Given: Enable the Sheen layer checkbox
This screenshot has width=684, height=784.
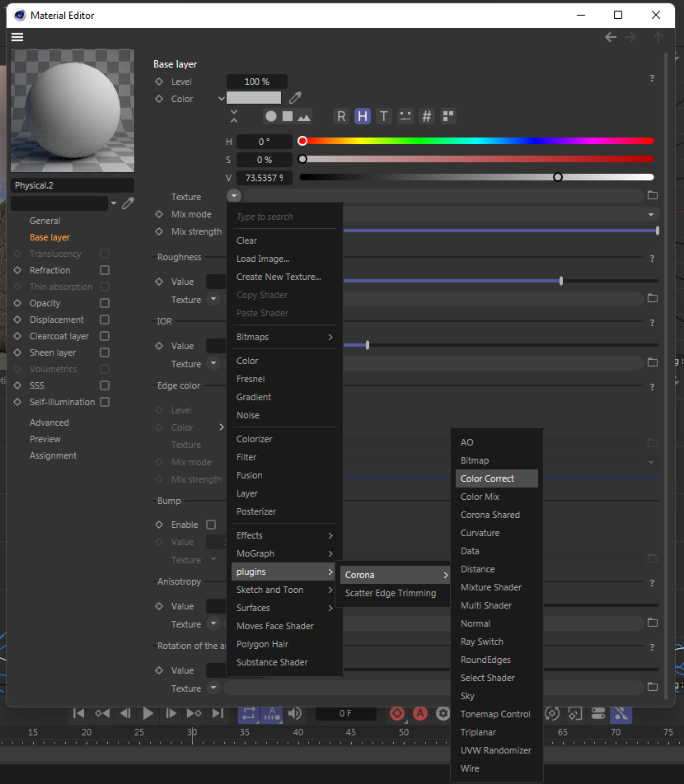Looking at the screenshot, I should [x=105, y=352].
